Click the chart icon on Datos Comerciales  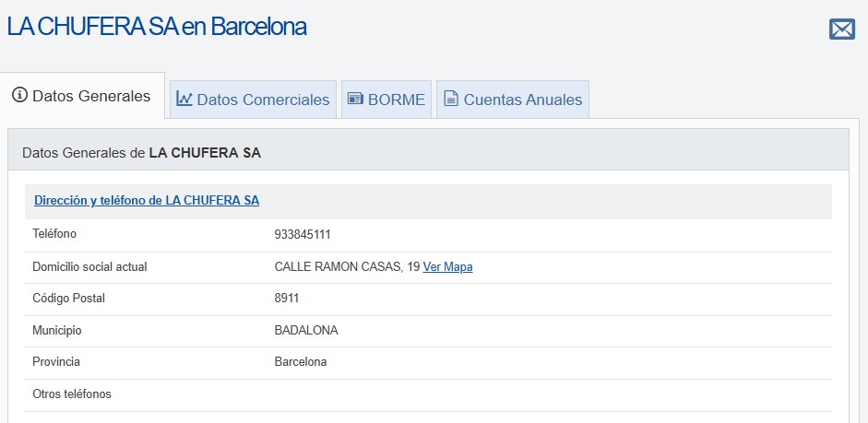[184, 99]
